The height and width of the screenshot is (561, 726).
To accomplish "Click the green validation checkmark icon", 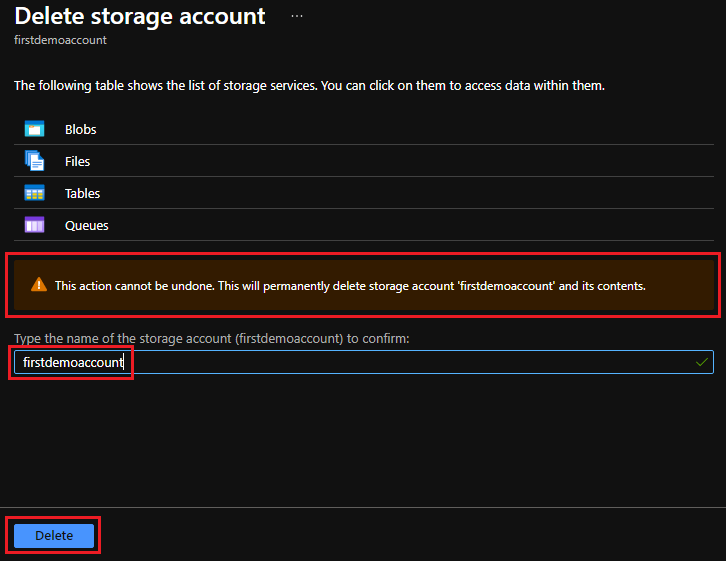I will 702,362.
